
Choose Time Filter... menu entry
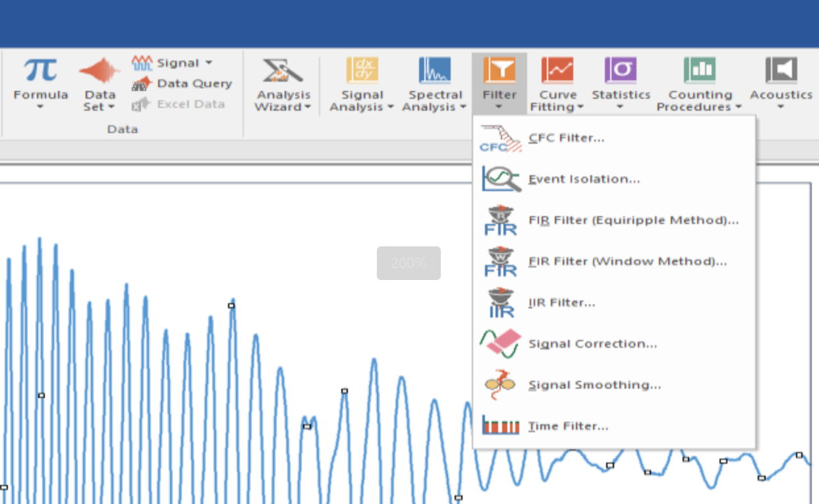pyautogui.click(x=614, y=426)
